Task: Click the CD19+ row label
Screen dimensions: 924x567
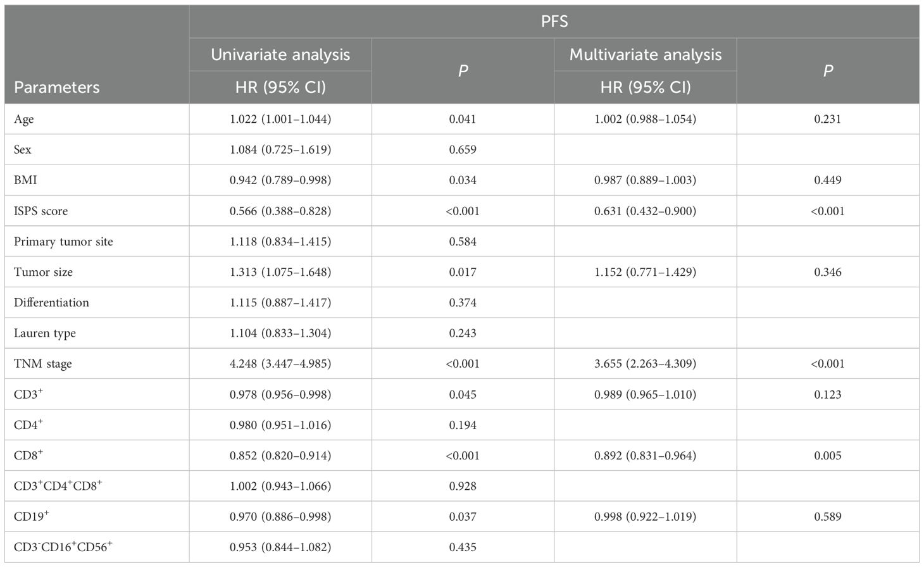Action: (x=31, y=516)
